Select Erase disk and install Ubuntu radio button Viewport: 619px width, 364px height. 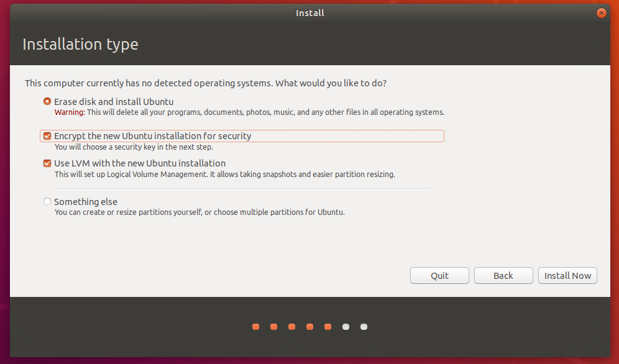47,101
